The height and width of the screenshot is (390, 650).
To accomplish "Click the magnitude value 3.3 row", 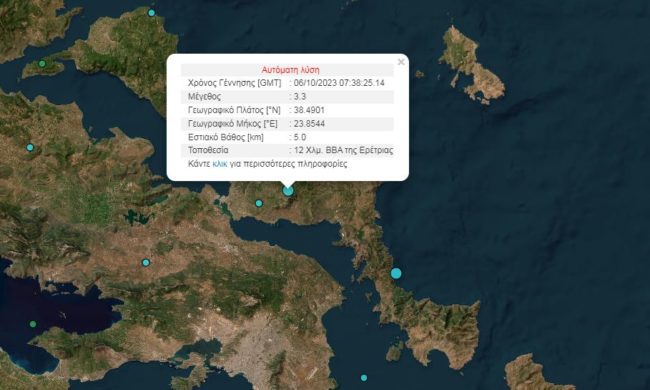I will pos(287,97).
